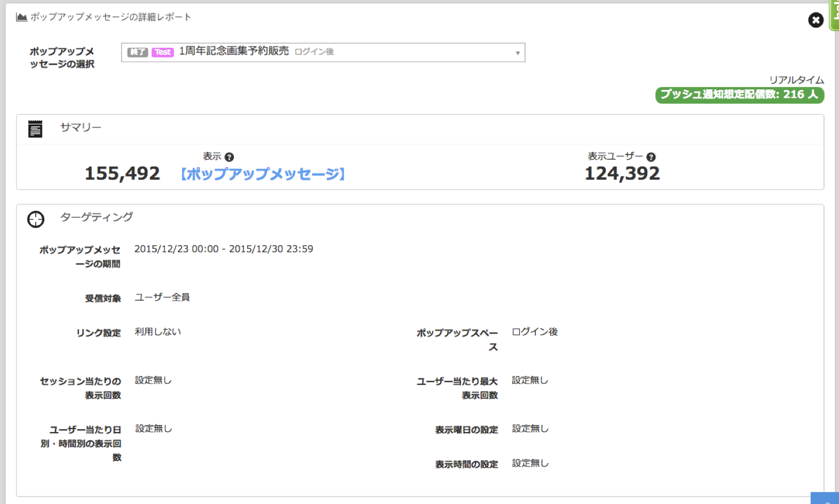Click the blue button in the bottom-right corner
Viewport: 839px width, 504px height.
825,498
